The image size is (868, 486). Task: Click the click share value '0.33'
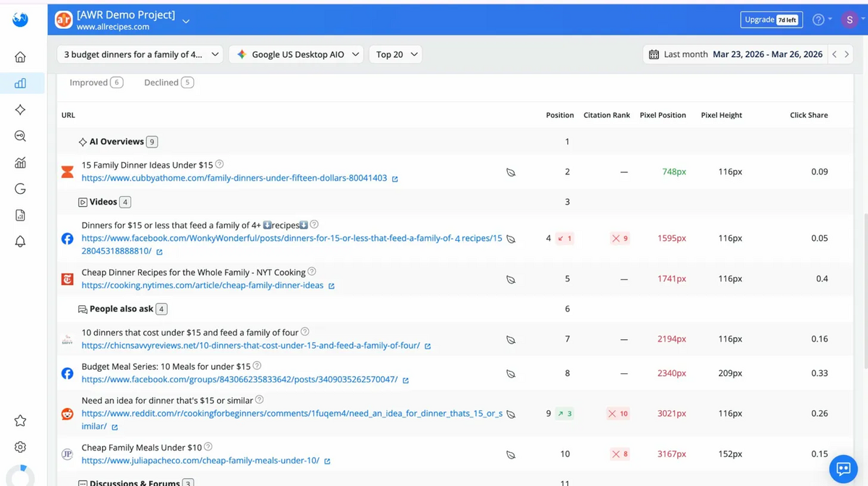(820, 373)
